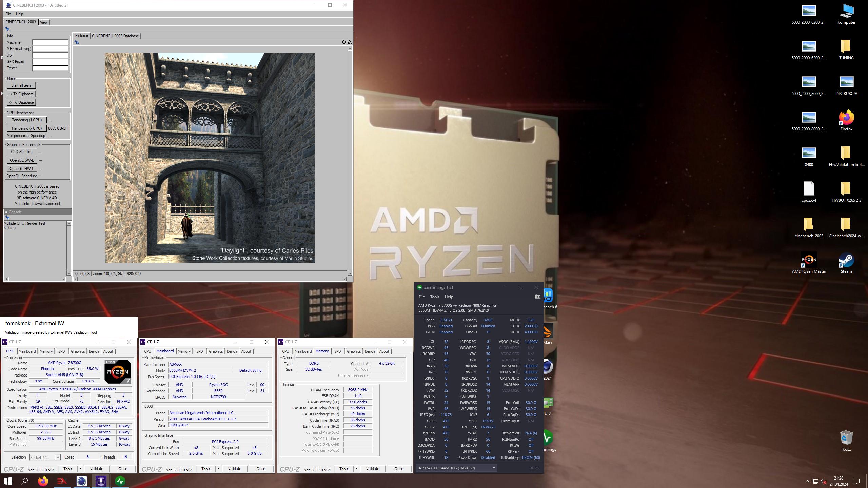Click the GFX-Board input field
Image resolution: width=868 pixels, height=488 pixels.
click(50, 62)
